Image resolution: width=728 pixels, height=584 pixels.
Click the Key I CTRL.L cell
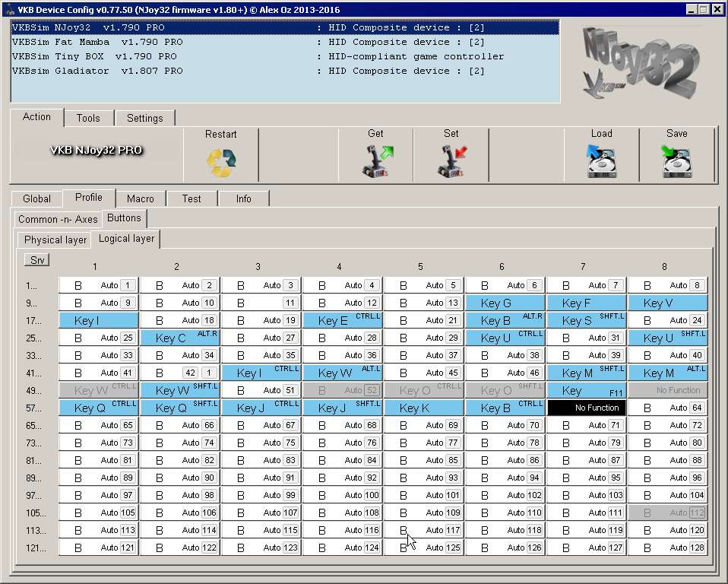[x=261, y=373]
